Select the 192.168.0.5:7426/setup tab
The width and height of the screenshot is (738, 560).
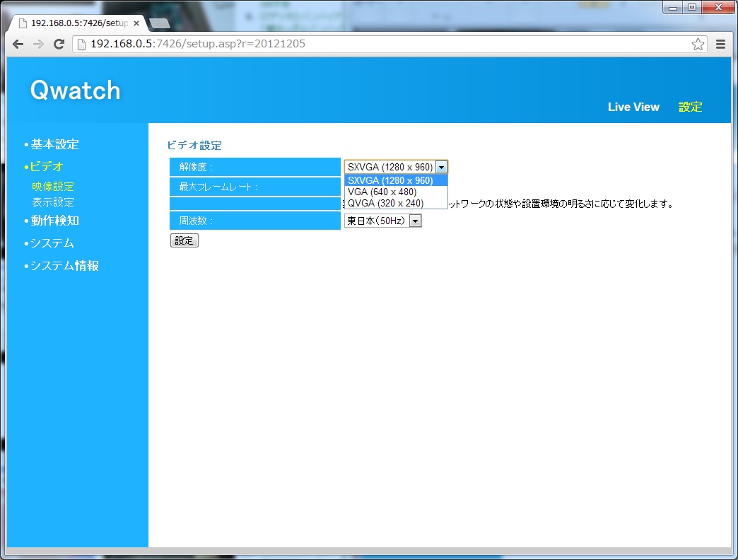[x=78, y=23]
